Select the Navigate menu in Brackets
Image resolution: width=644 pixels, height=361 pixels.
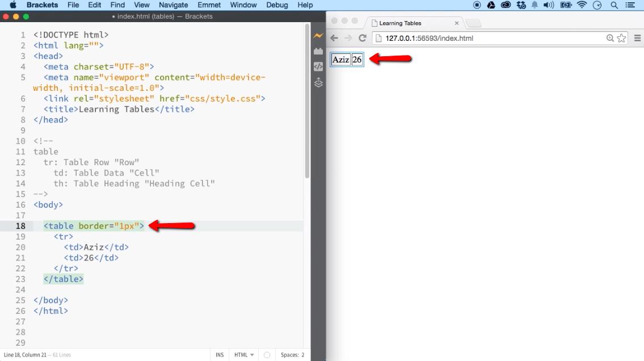[x=173, y=5]
